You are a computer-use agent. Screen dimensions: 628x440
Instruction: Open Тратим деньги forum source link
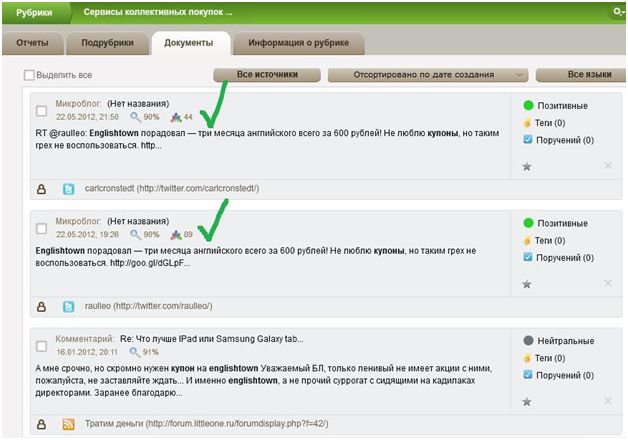[x=207, y=424]
